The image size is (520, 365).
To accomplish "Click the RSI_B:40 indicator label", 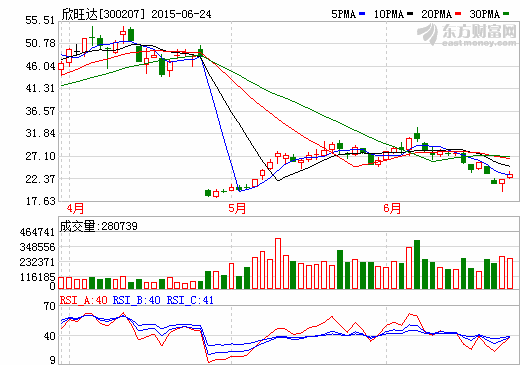I will (137, 300).
